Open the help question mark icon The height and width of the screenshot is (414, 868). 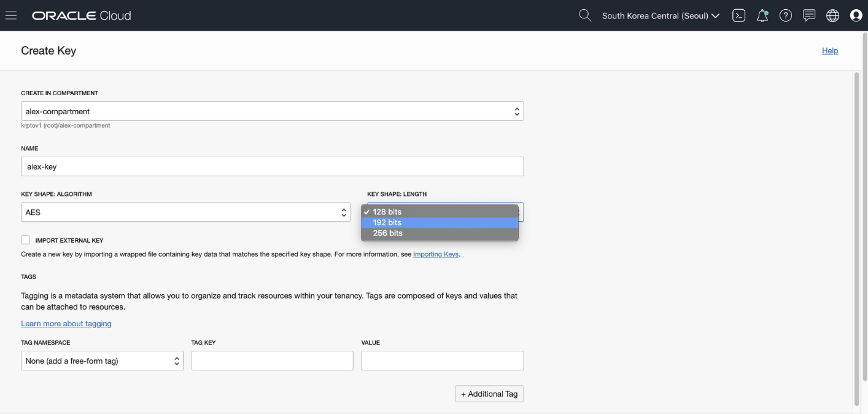786,16
